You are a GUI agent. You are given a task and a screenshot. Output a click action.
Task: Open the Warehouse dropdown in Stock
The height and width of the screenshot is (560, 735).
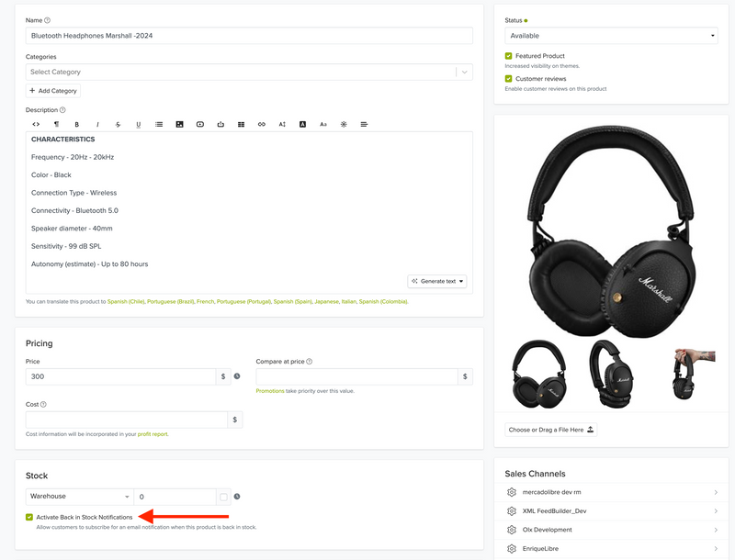click(x=80, y=497)
